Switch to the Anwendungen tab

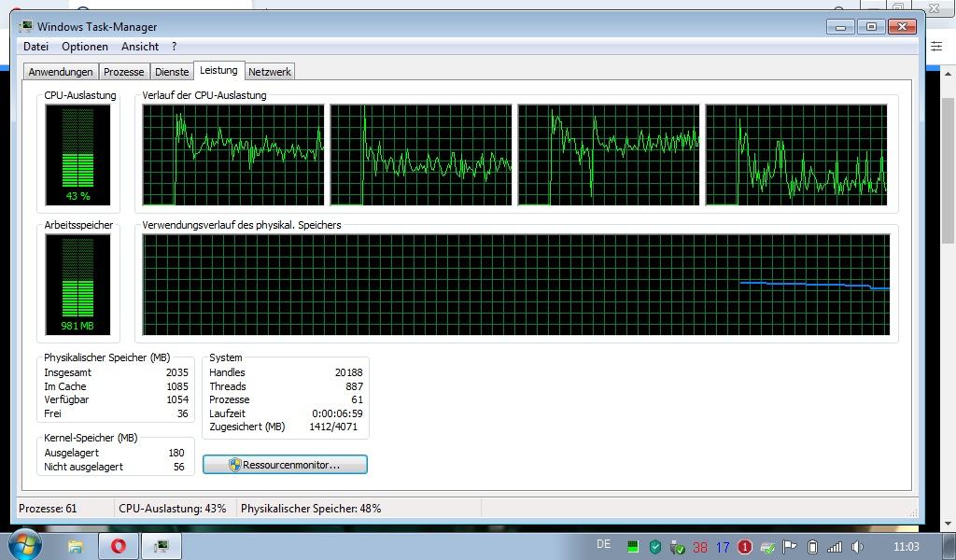tap(61, 72)
